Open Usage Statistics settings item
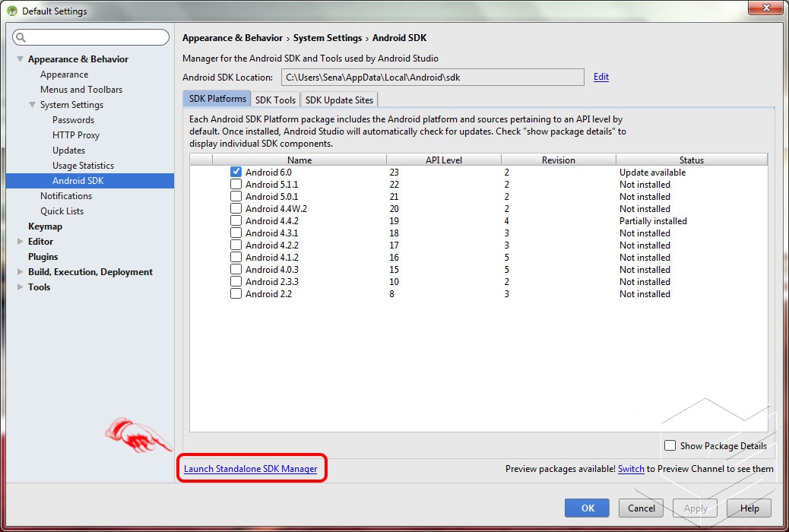Image resolution: width=789 pixels, height=532 pixels. (x=83, y=165)
